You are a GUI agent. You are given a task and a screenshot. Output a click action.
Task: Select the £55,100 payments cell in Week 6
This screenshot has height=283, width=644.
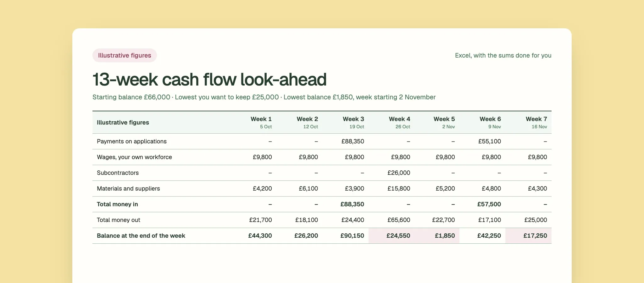click(x=482, y=141)
